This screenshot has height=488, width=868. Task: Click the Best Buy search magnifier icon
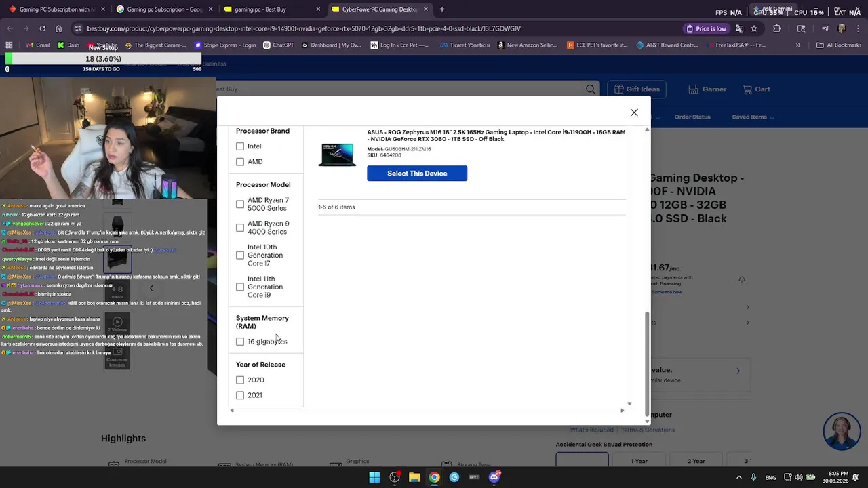pos(591,89)
